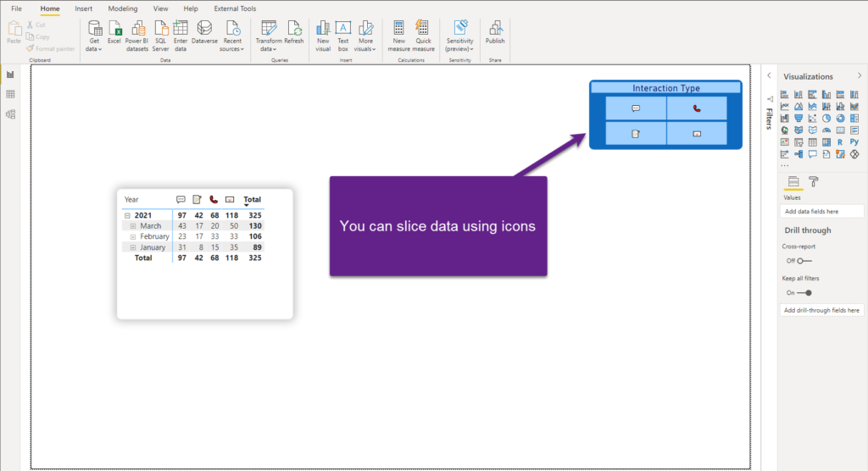Refresh the data

tap(294, 33)
